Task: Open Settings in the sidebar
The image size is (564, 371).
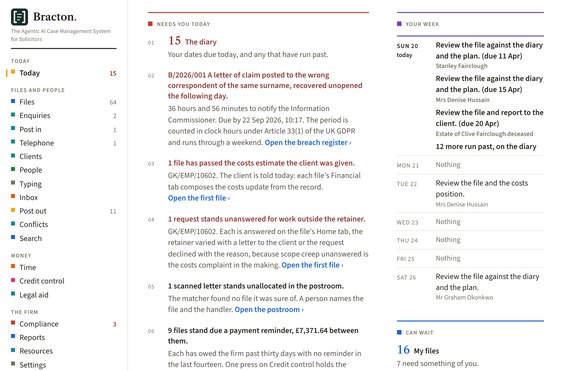Action: tap(32, 365)
